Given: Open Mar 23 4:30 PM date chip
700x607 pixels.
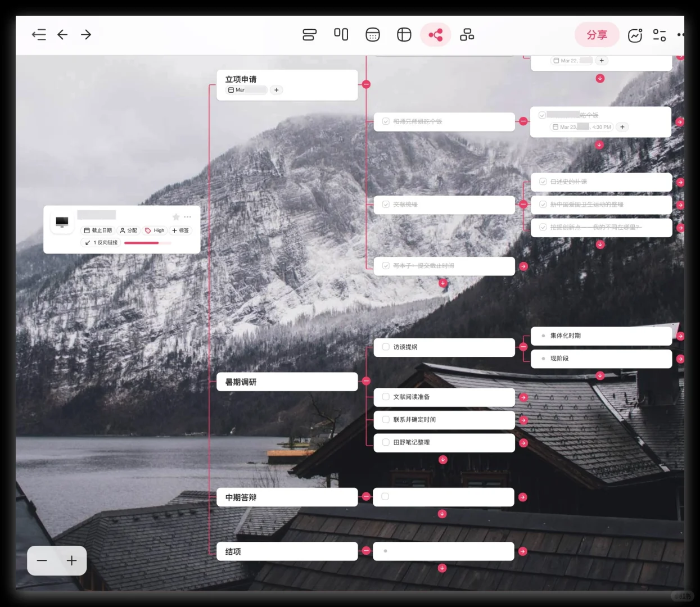Looking at the screenshot, I should click(582, 127).
